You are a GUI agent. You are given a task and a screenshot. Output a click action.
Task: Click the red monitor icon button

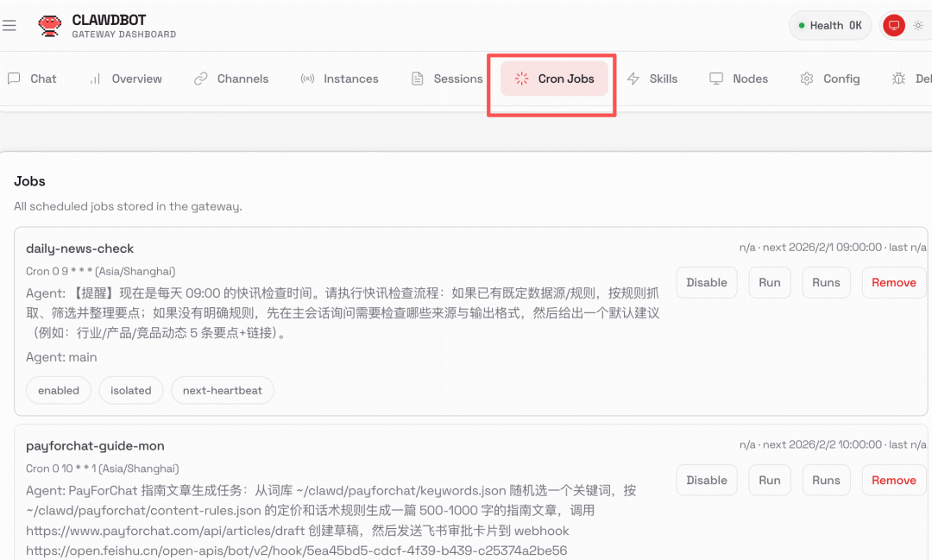tap(893, 26)
